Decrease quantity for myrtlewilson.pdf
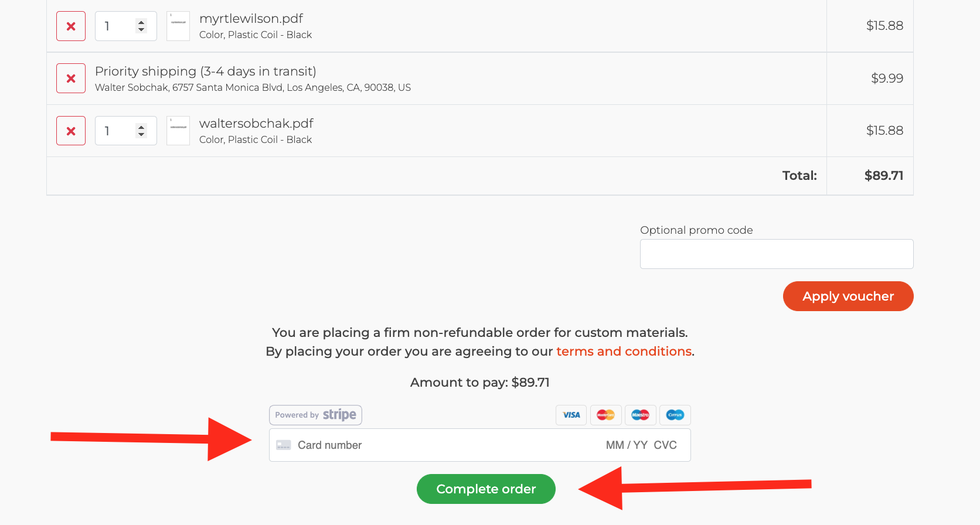The image size is (980, 525). (141, 30)
